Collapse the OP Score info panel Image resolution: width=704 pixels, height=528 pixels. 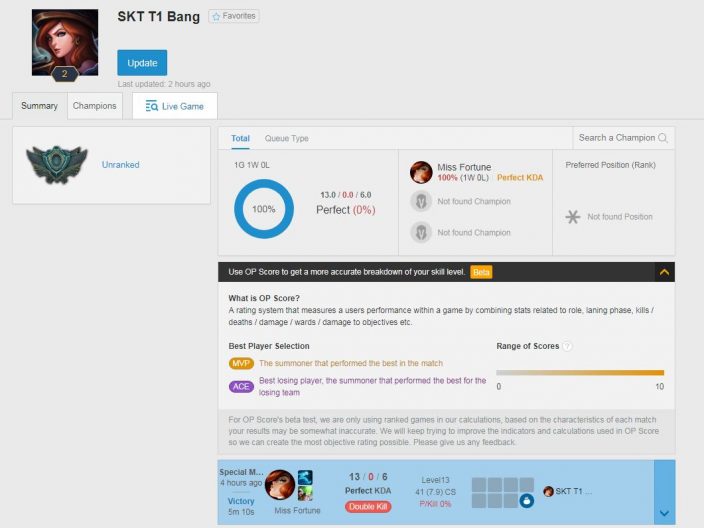click(664, 272)
